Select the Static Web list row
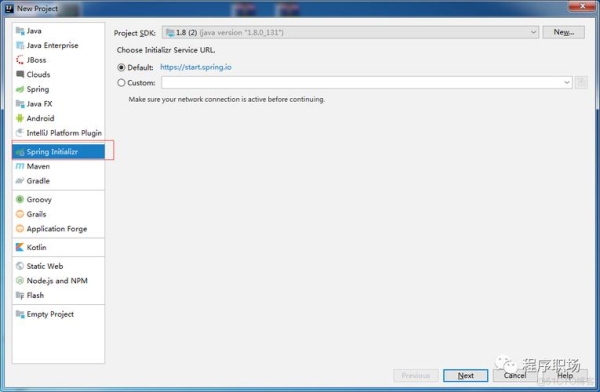 point(58,266)
